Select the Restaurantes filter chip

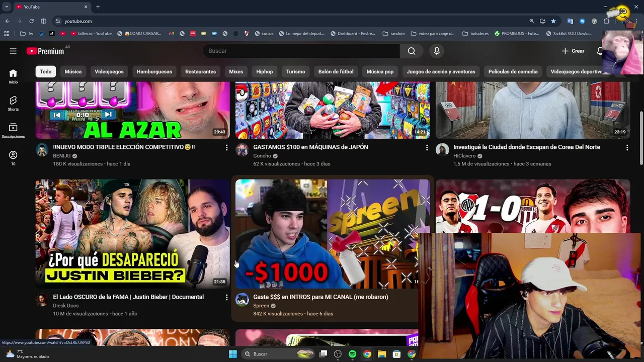point(200,71)
